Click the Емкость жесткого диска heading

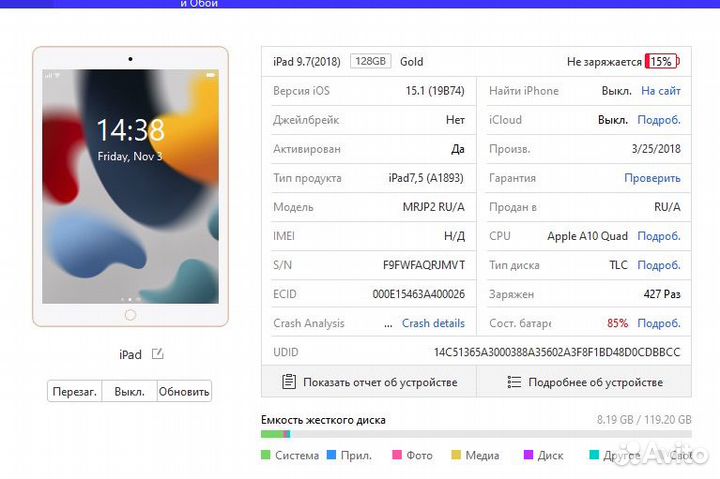click(x=323, y=420)
